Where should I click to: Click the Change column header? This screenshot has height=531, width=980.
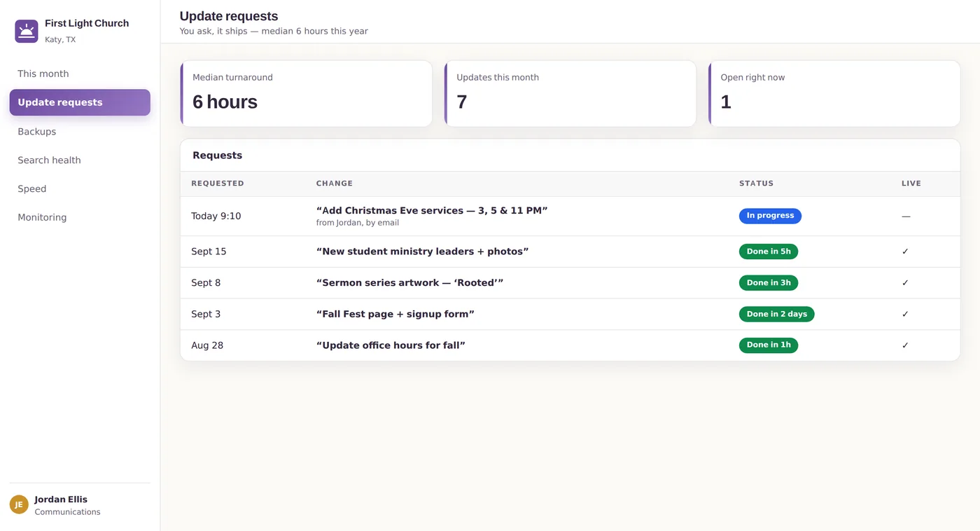coord(335,184)
